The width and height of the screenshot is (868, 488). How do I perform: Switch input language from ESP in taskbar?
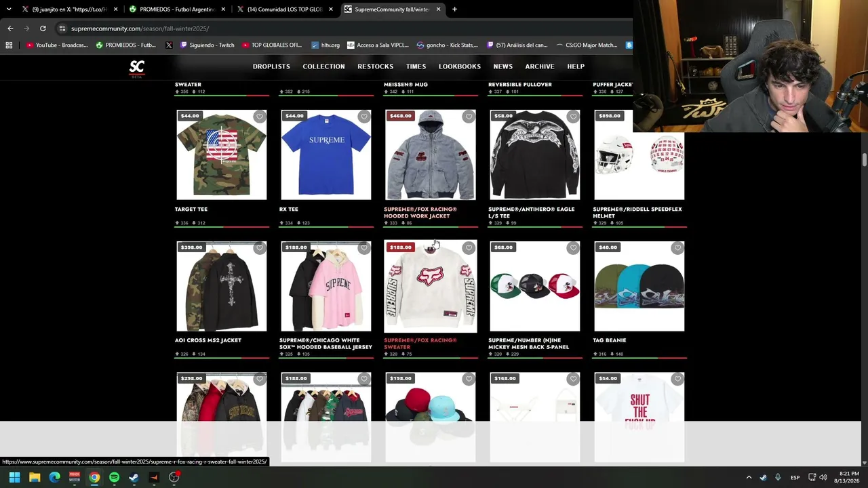[795, 477]
